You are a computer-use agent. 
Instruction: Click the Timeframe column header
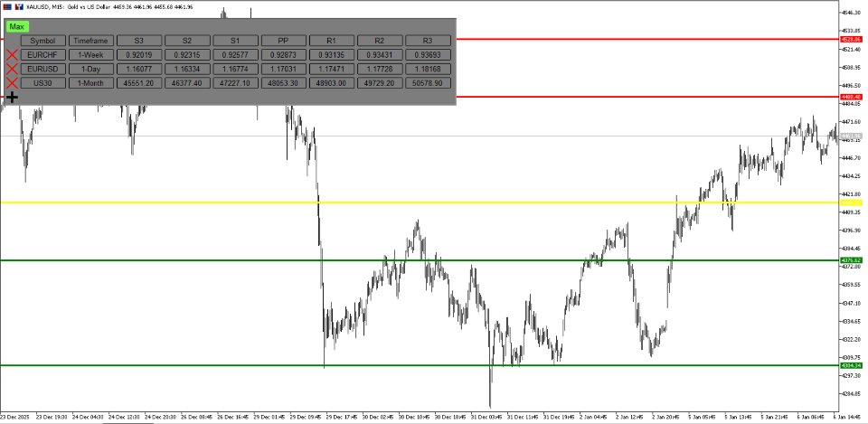coord(91,41)
